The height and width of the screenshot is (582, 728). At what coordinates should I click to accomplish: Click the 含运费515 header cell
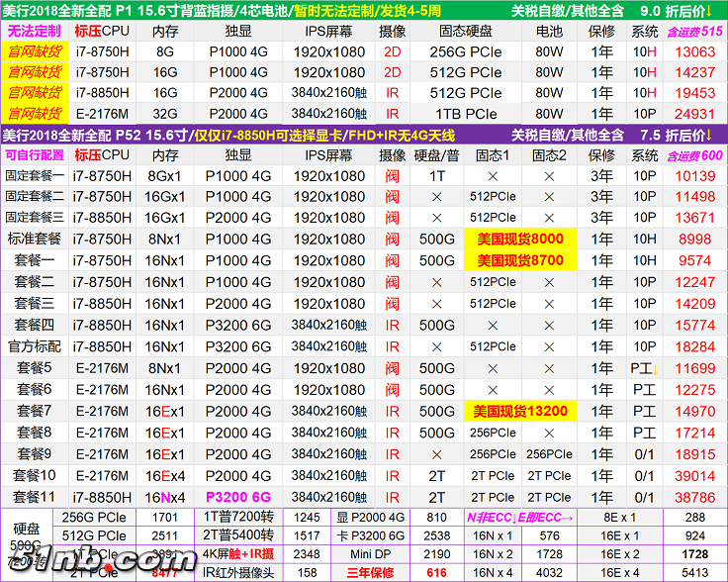pos(694,31)
